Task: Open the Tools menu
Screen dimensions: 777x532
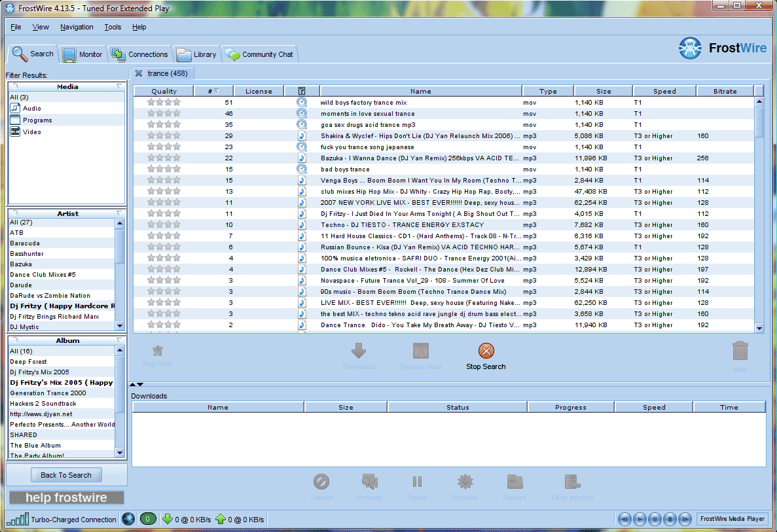Action: click(x=113, y=27)
